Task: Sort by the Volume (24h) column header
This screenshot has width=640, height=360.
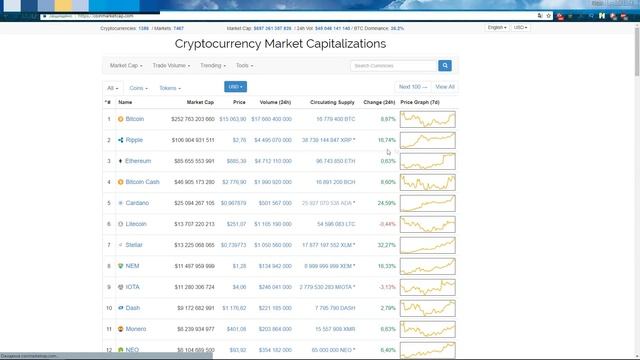Action: coord(275,102)
